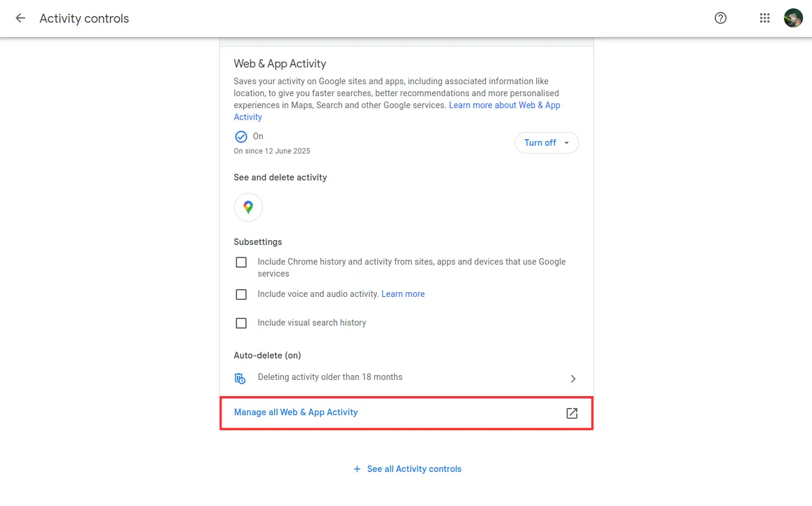Check Include voice and audio activity
812x506 pixels.
[x=241, y=294]
